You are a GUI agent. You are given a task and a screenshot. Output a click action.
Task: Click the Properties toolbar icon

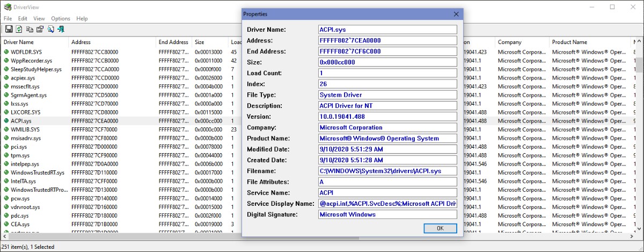click(40, 29)
